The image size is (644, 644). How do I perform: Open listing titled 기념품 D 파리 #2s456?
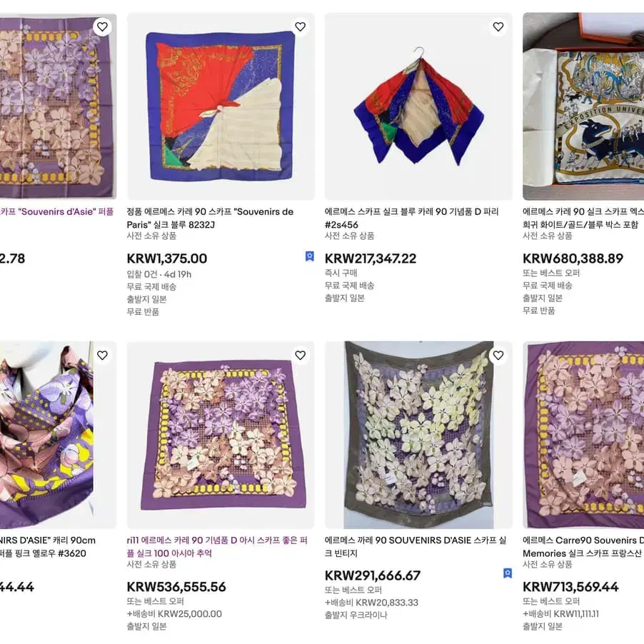[x=411, y=218]
